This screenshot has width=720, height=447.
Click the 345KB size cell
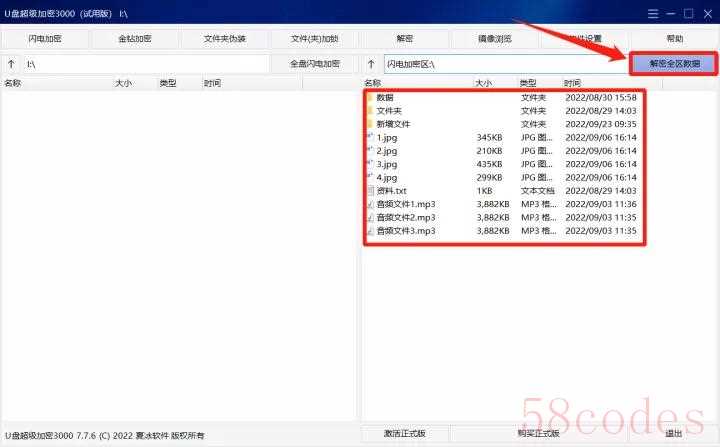[x=489, y=137]
